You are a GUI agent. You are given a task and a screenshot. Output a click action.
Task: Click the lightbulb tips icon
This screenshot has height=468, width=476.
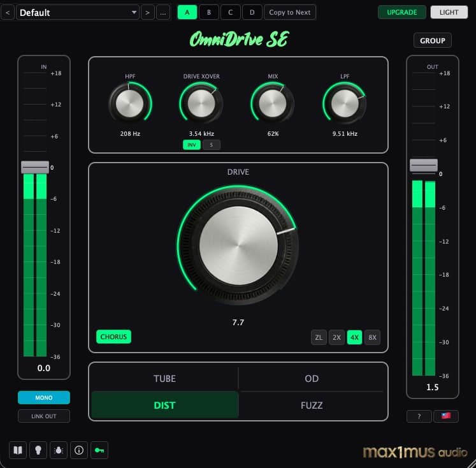click(38, 450)
